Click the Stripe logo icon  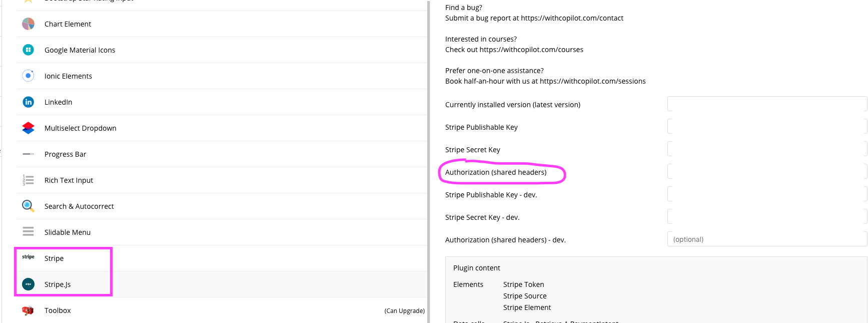click(29, 257)
